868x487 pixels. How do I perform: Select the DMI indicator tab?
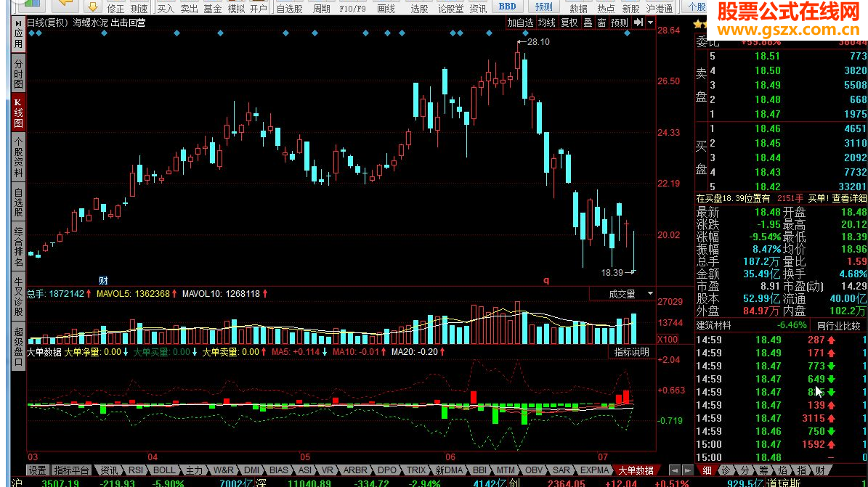[251, 470]
